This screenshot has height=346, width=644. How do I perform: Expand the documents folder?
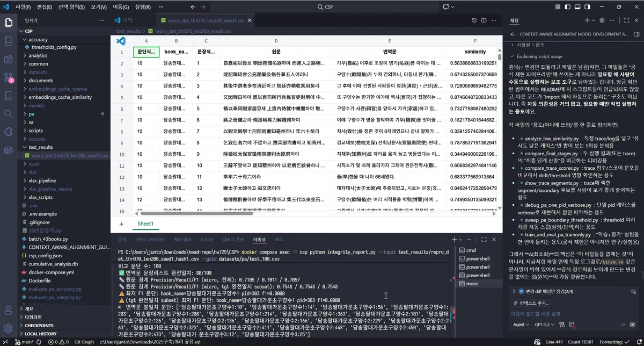point(64,80)
